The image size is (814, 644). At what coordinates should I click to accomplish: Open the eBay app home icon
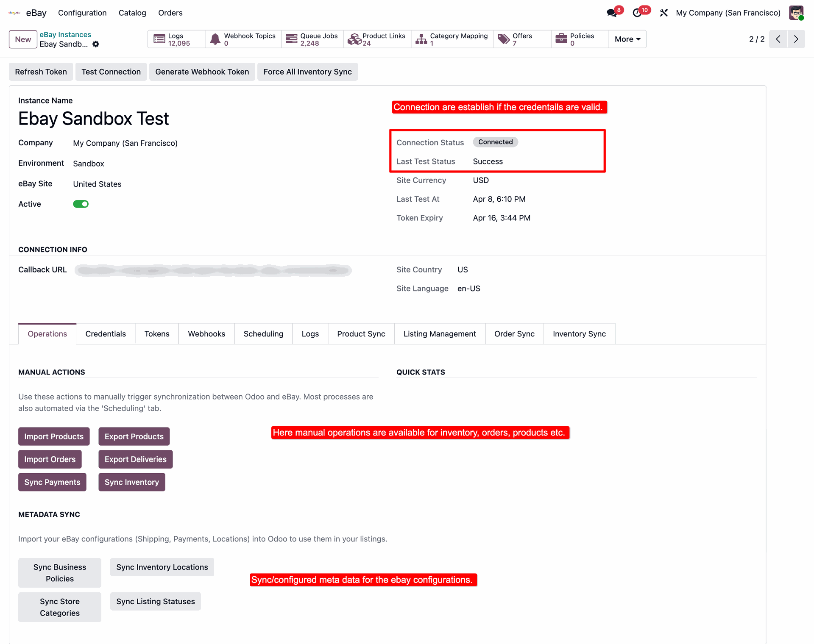[x=14, y=13]
